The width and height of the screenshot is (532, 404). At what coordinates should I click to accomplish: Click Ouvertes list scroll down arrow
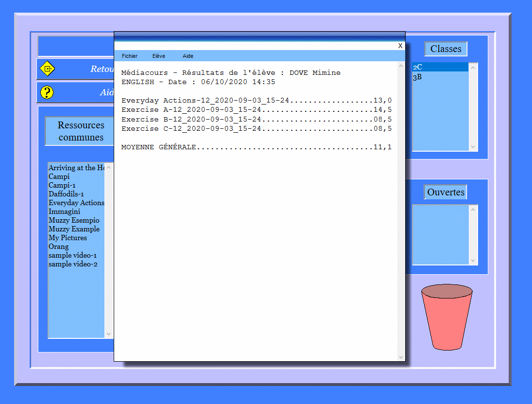(x=473, y=261)
